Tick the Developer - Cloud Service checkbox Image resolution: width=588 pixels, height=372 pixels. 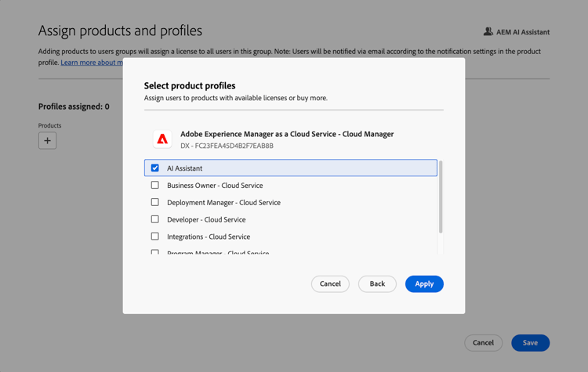(x=155, y=219)
